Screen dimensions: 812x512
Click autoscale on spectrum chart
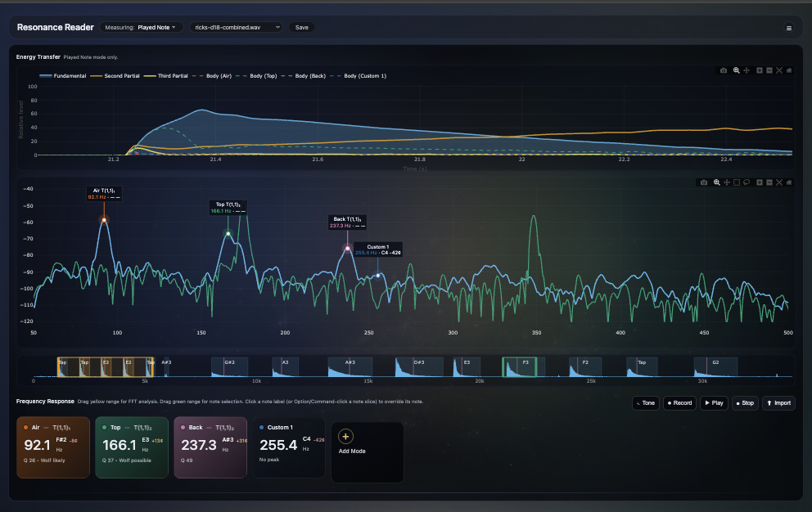pyautogui.click(x=779, y=182)
